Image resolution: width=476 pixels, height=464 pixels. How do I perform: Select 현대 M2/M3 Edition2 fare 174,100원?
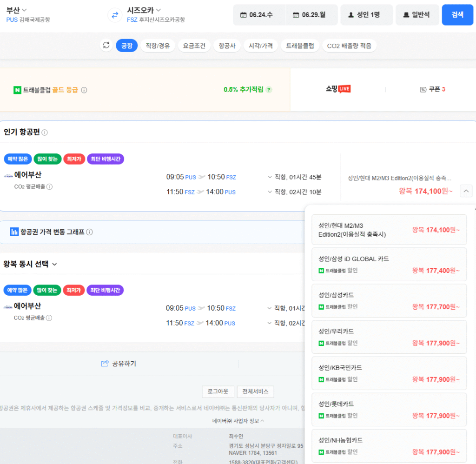tap(389, 230)
